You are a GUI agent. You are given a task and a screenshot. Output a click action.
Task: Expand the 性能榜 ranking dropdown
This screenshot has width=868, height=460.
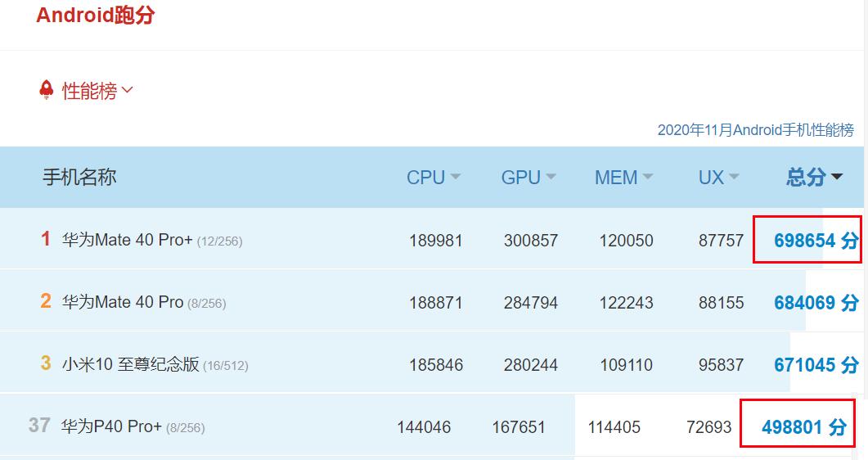97,91
